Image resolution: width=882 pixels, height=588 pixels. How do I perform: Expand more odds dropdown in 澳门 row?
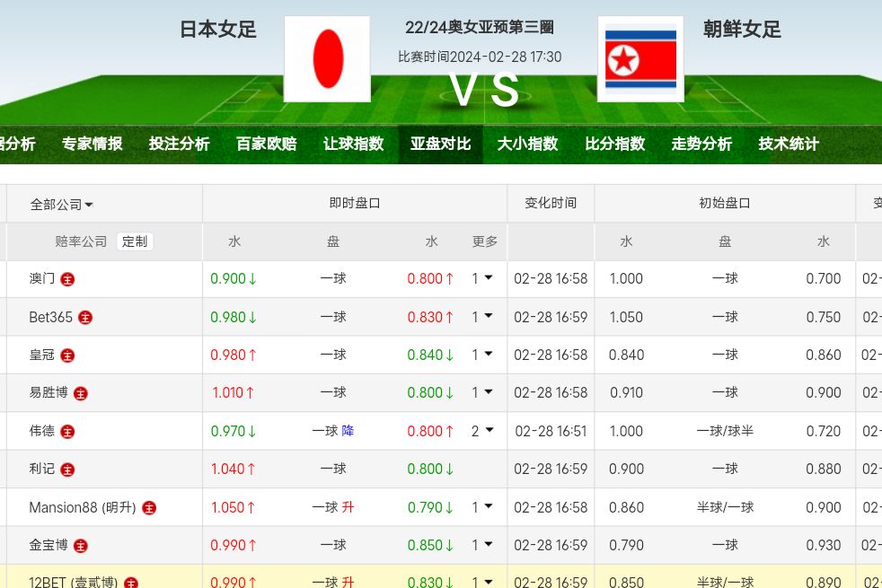tap(482, 278)
